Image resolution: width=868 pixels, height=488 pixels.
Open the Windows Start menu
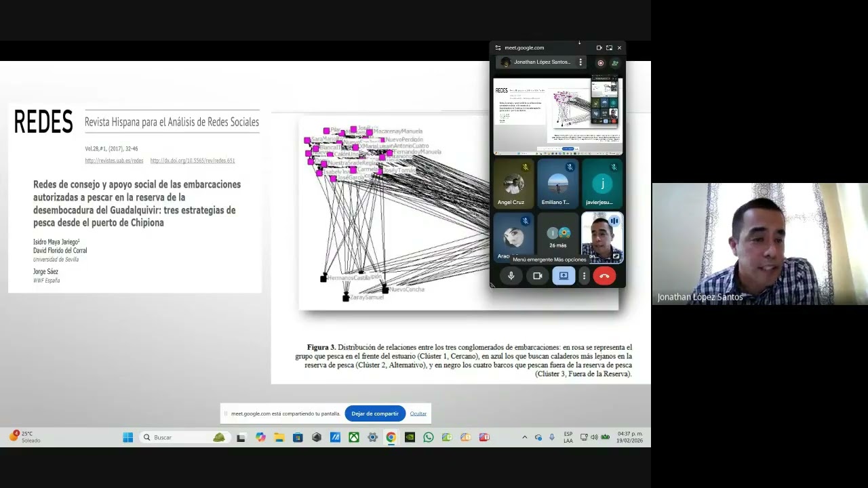click(127, 437)
